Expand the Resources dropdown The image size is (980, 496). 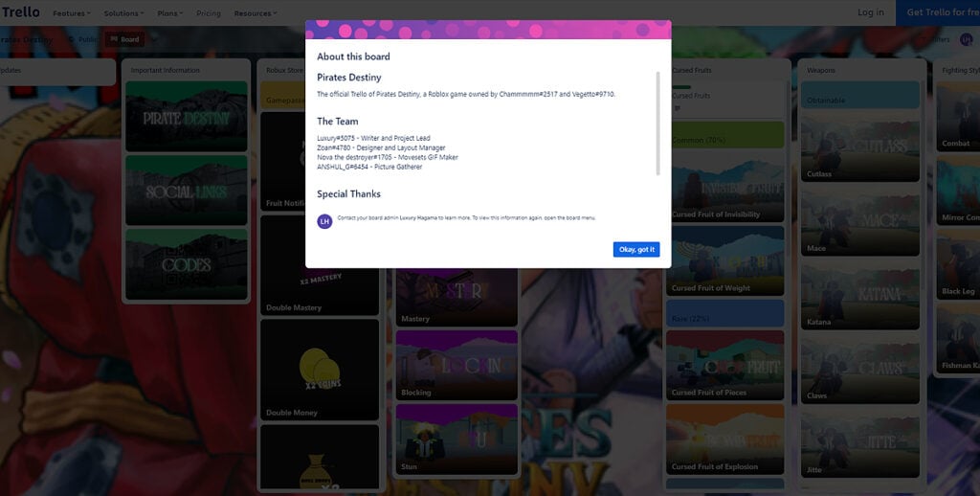point(256,13)
